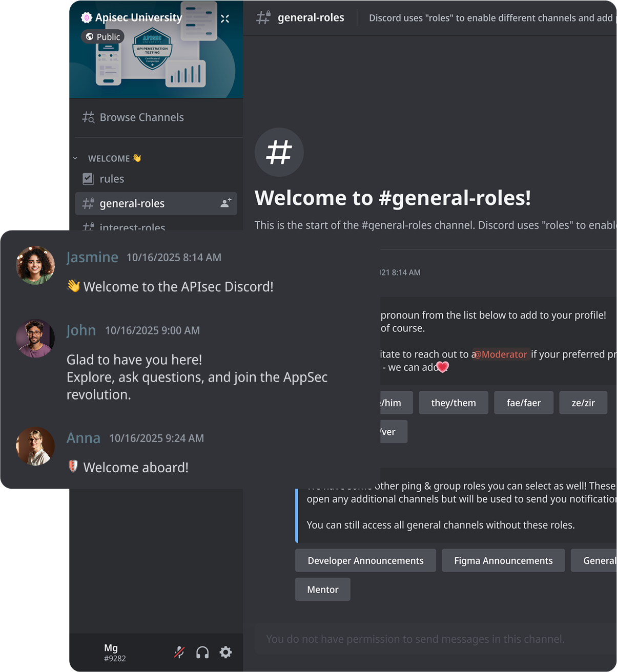
Task: Click the rules channel checkbox icon
Action: click(88, 179)
